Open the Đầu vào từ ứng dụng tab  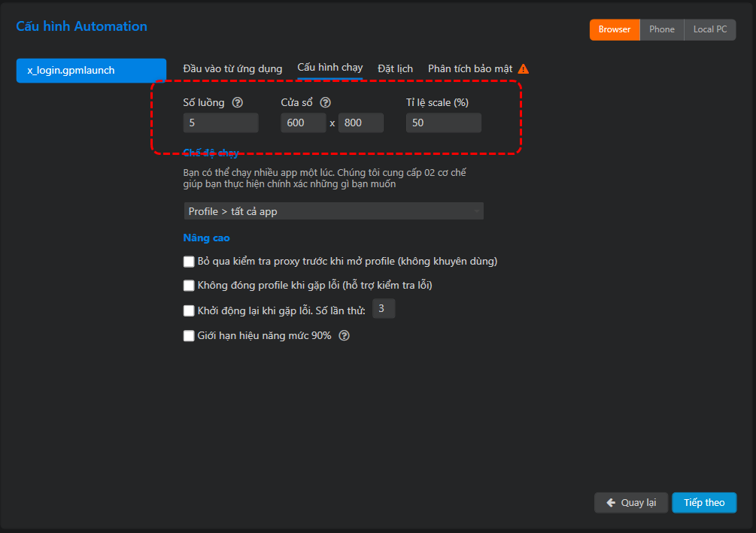232,68
